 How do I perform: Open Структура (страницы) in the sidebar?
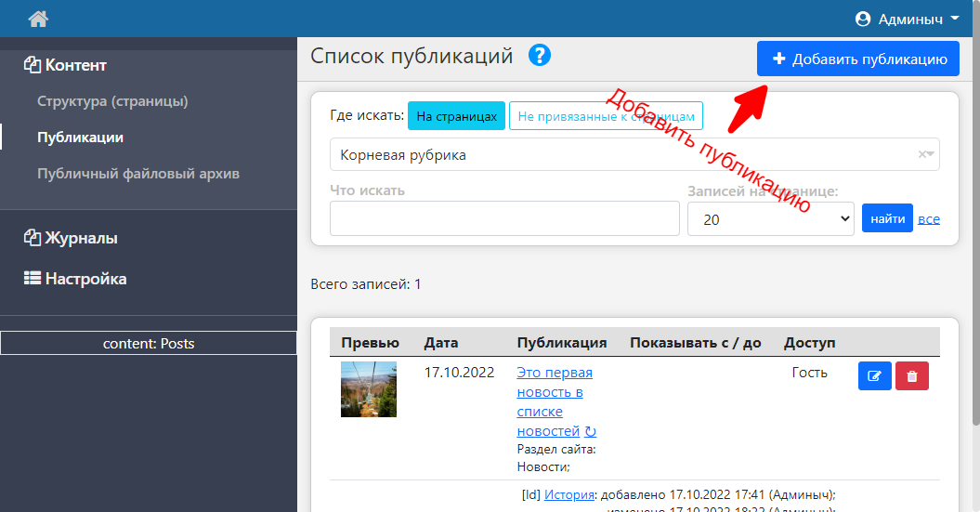pyautogui.click(x=112, y=101)
